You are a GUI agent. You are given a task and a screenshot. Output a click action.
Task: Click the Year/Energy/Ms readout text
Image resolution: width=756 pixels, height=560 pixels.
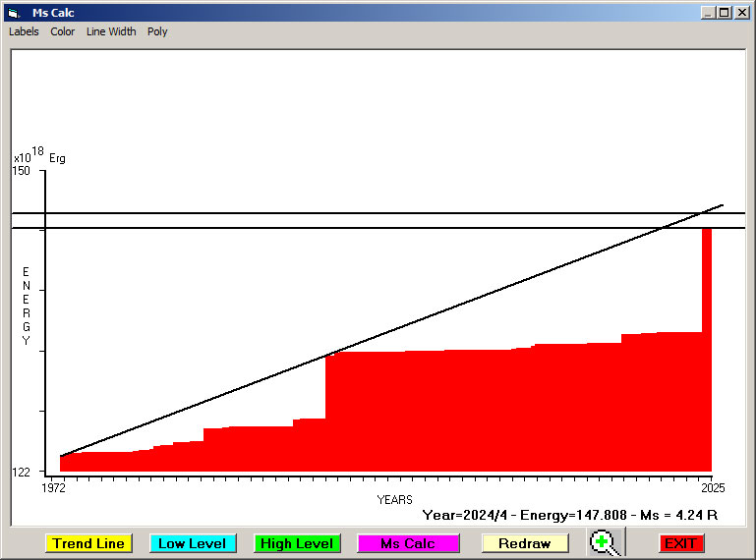570,514
